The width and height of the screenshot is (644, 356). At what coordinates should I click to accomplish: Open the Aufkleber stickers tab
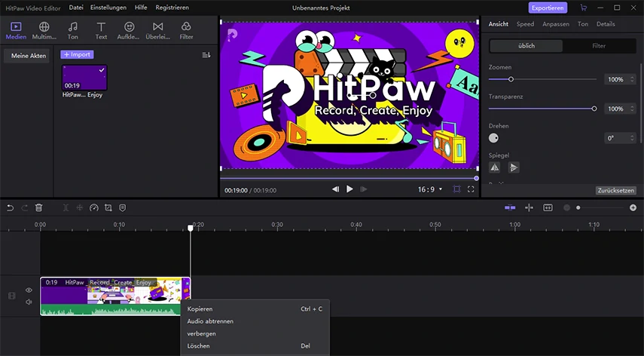click(x=129, y=31)
